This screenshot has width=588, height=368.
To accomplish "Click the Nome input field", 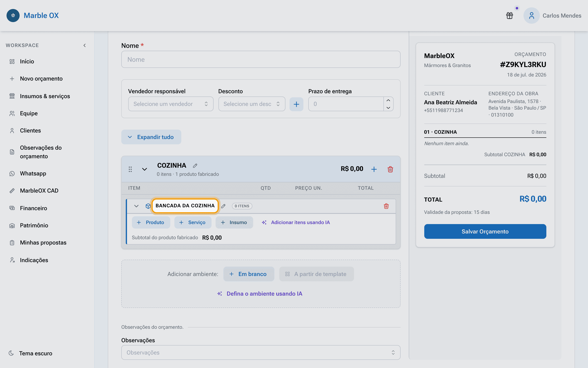I will click(x=261, y=59).
